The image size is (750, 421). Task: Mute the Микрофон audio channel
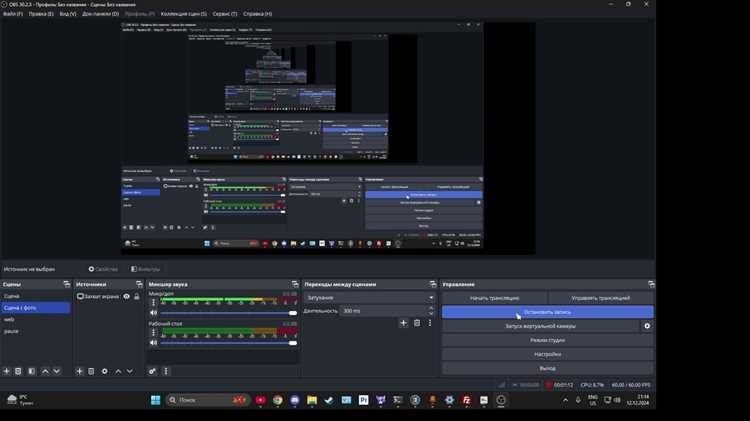tap(154, 313)
